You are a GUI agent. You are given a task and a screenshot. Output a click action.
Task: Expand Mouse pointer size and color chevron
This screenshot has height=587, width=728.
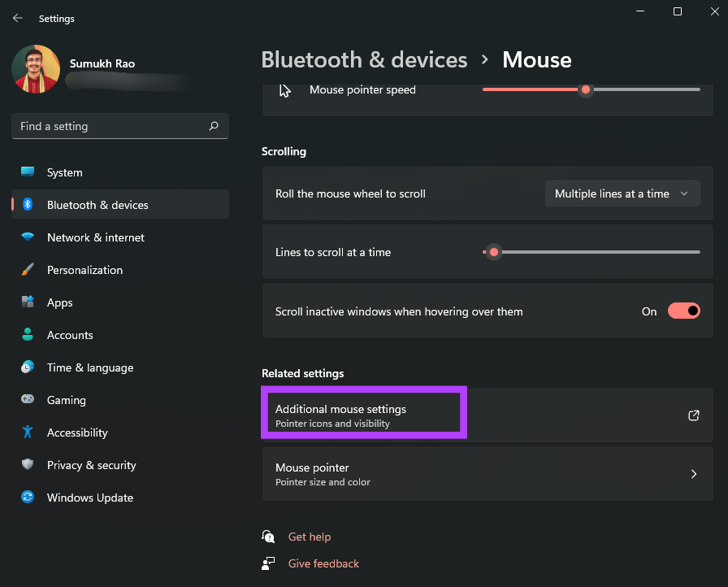[x=694, y=474]
